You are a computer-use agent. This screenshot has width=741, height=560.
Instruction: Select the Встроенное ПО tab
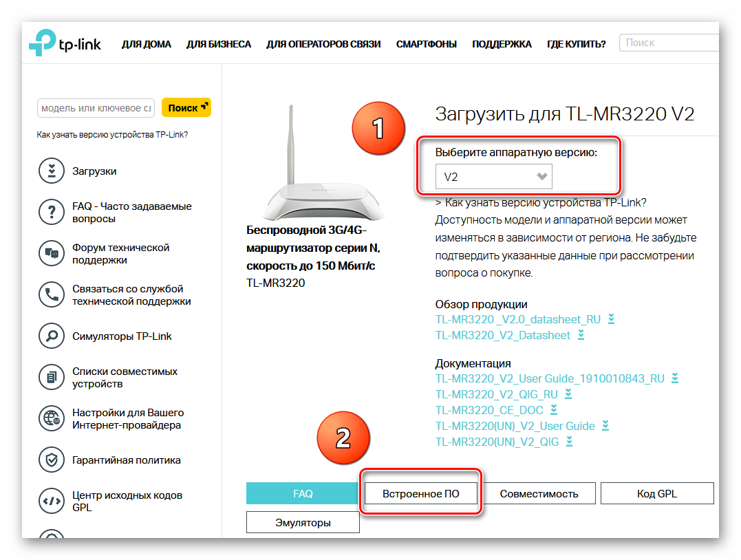coord(420,493)
